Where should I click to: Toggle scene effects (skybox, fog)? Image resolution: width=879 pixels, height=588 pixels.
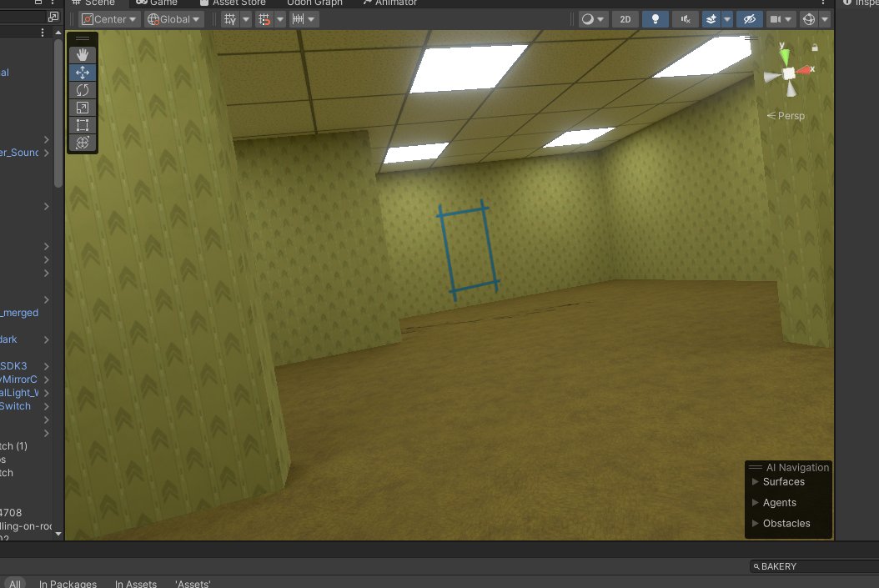(711, 20)
